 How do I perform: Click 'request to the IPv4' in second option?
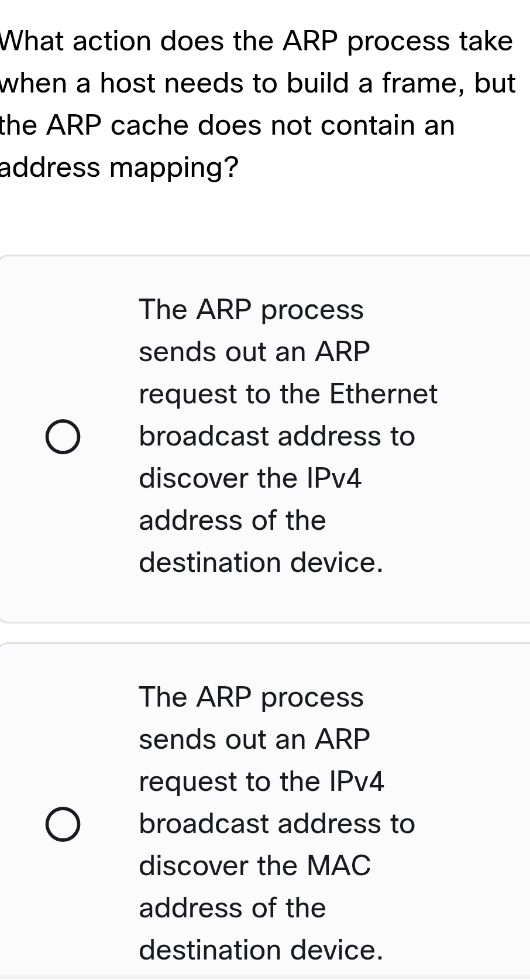[261, 782]
